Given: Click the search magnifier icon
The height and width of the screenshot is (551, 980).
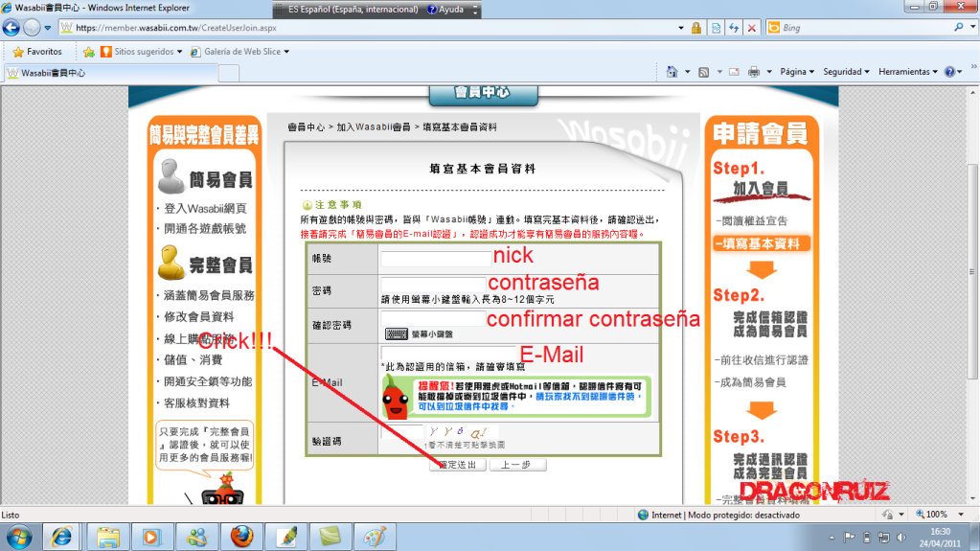Looking at the screenshot, I should (x=958, y=28).
